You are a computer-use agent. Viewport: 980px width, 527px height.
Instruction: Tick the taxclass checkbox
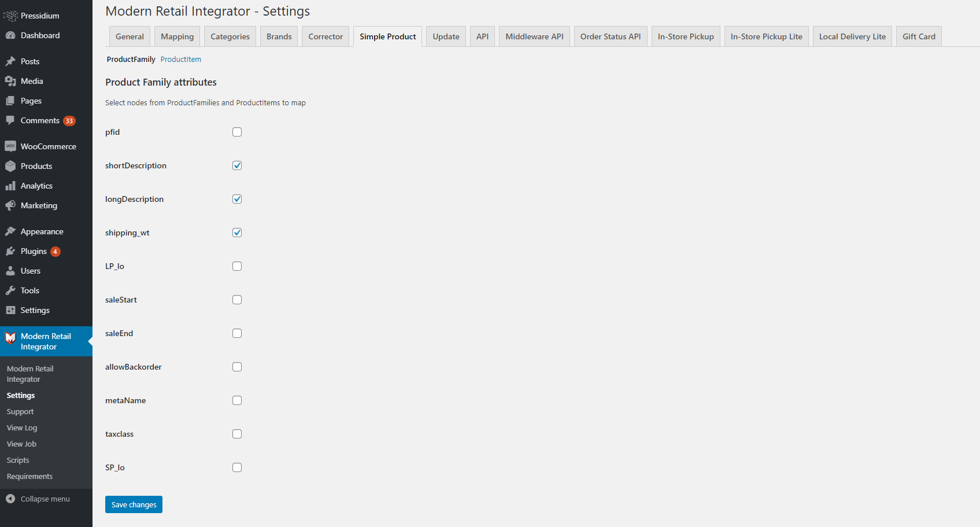237,434
